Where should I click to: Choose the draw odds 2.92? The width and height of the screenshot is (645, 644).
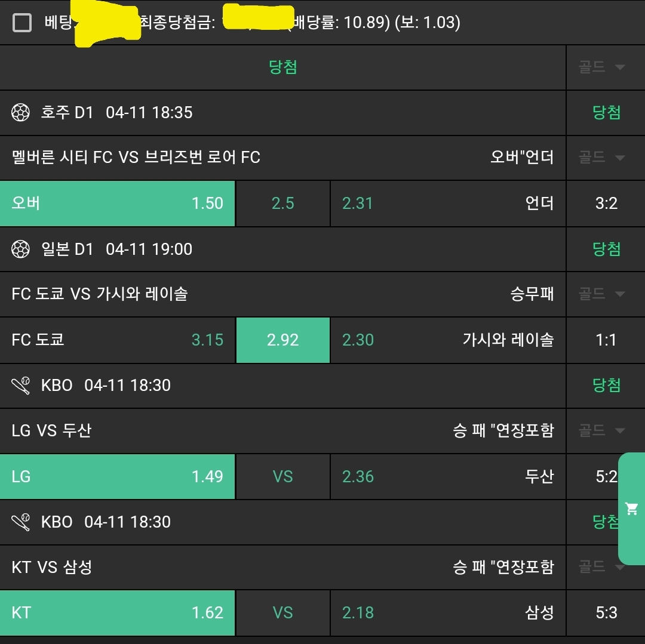pos(283,340)
